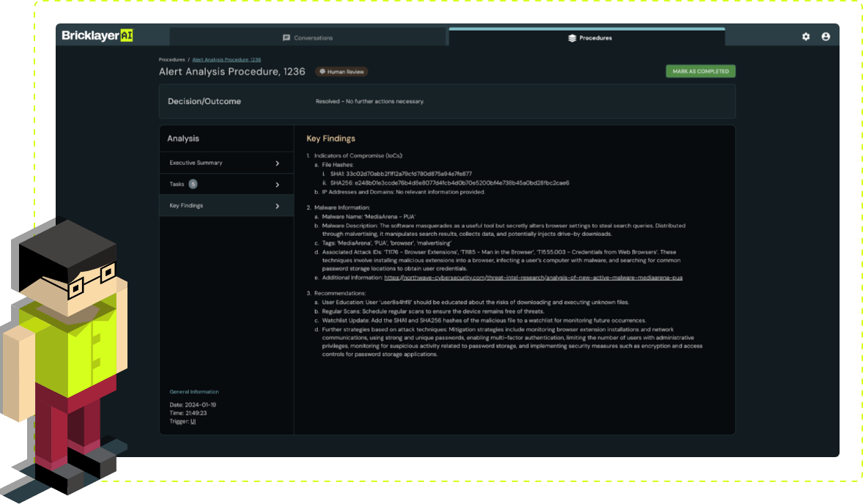
Task: Click the Human Review badge icon
Action: point(323,71)
